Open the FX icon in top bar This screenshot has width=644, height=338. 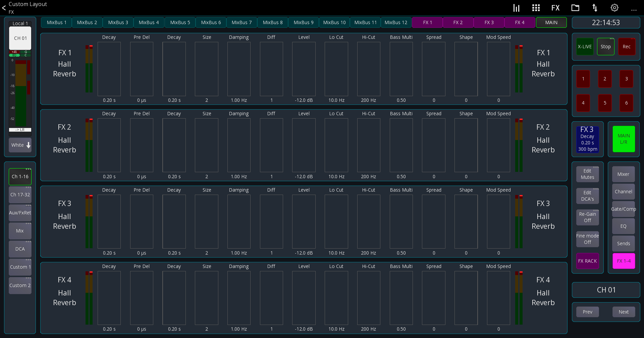pyautogui.click(x=555, y=8)
